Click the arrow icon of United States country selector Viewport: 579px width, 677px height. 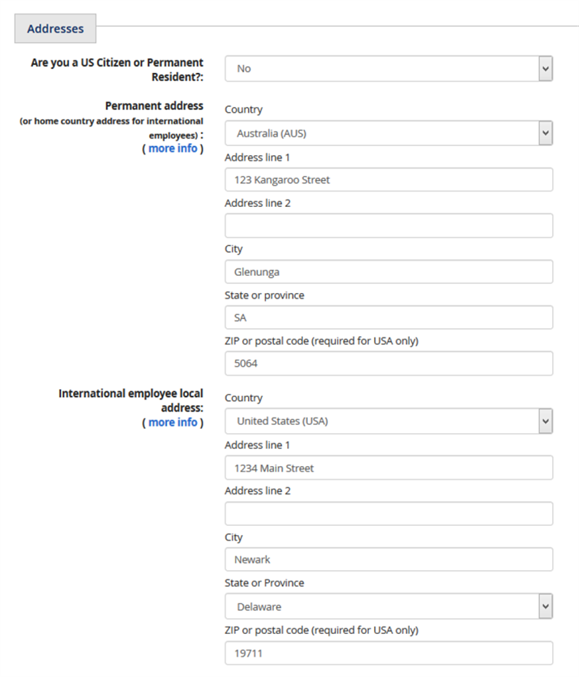545,421
